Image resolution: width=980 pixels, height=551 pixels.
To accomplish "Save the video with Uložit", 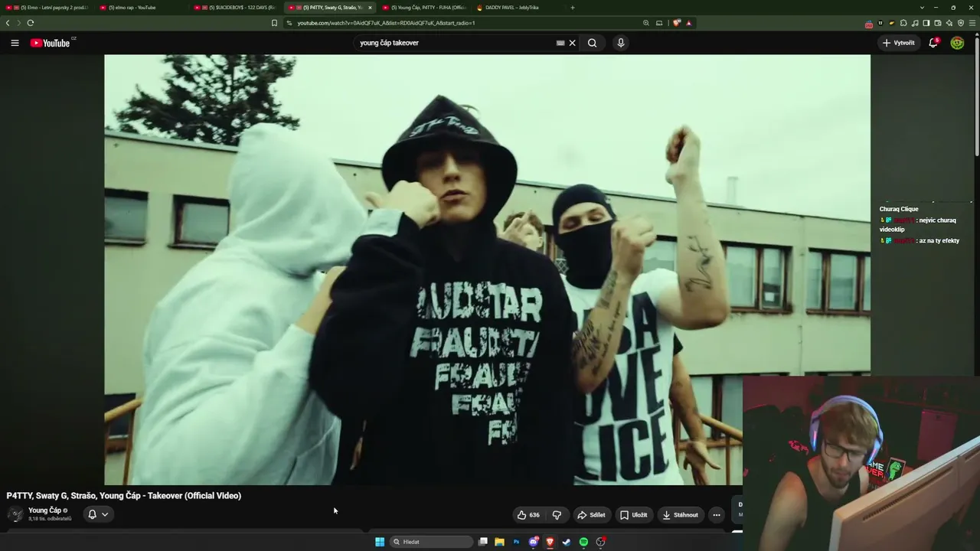I will (x=634, y=515).
